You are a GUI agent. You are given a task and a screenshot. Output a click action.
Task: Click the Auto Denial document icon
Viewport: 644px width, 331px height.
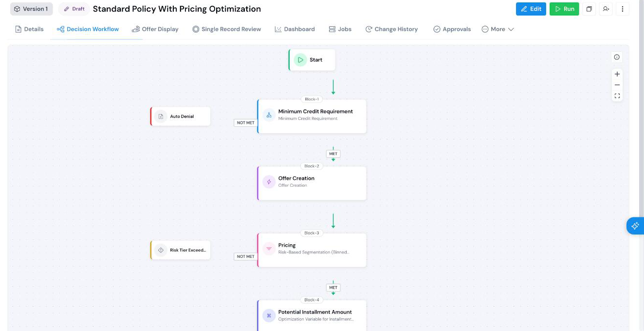[161, 117]
